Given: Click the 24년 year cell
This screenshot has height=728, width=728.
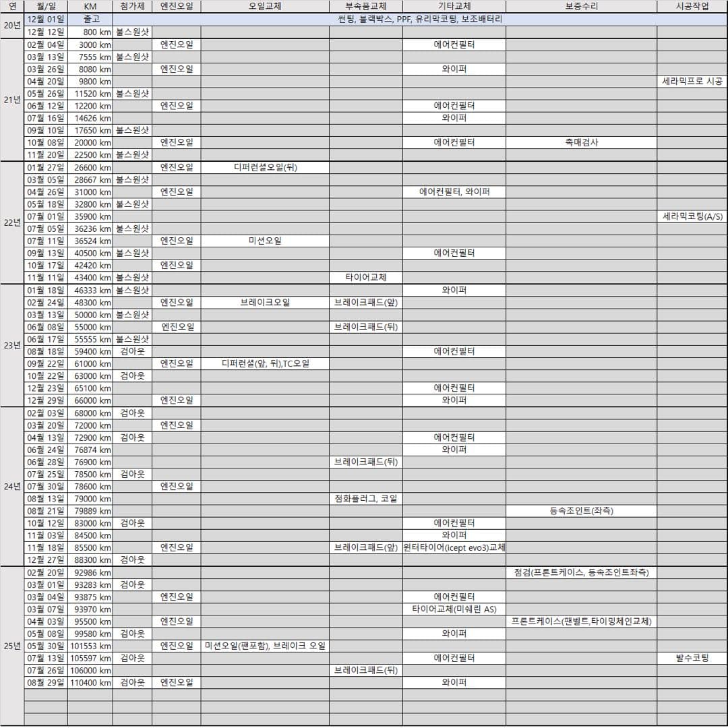Looking at the screenshot, I should tap(12, 487).
